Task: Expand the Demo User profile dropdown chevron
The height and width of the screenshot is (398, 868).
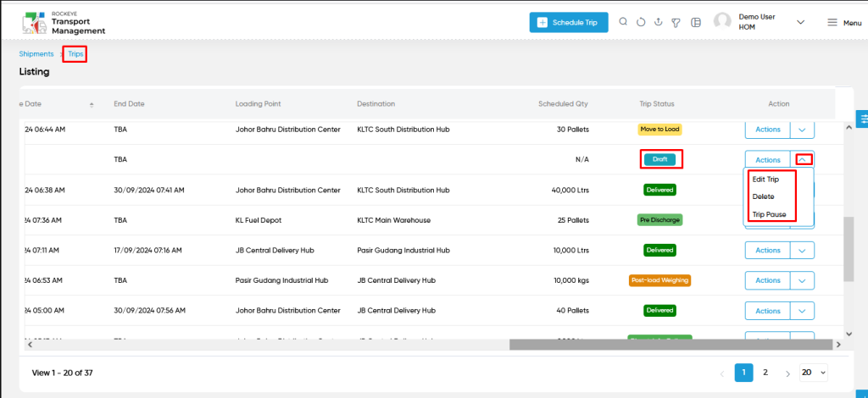Action: tap(800, 22)
